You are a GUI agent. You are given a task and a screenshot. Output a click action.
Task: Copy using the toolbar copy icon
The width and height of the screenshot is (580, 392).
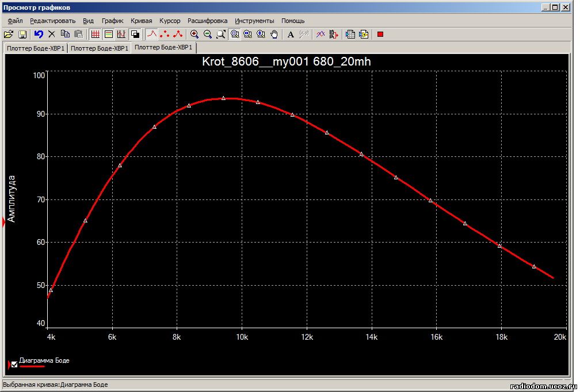[x=65, y=34]
